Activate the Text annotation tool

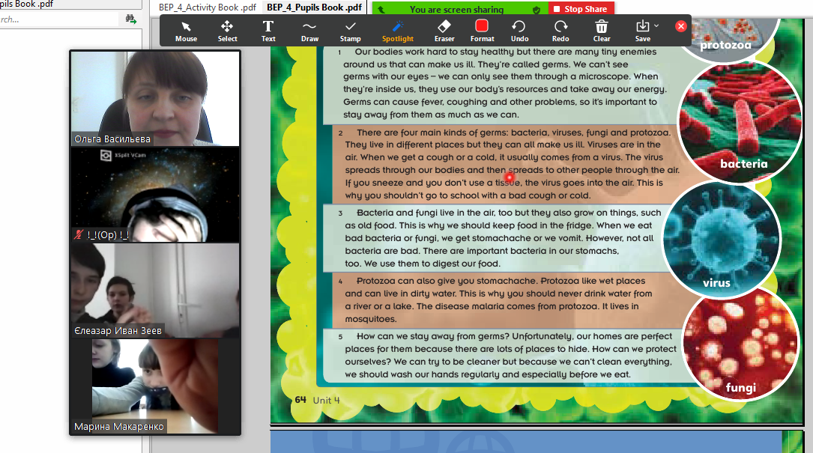click(268, 30)
